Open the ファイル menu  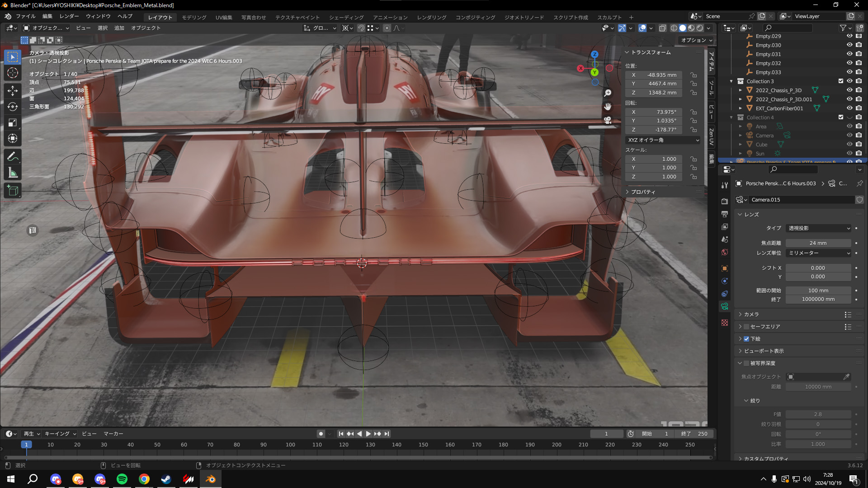point(26,17)
